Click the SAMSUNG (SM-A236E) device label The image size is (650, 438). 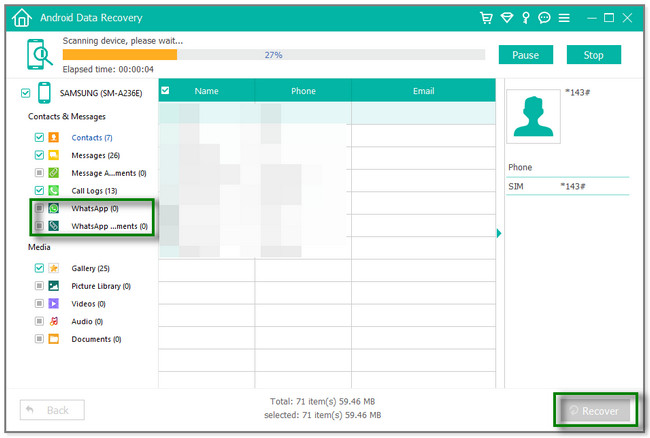pyautogui.click(x=101, y=93)
